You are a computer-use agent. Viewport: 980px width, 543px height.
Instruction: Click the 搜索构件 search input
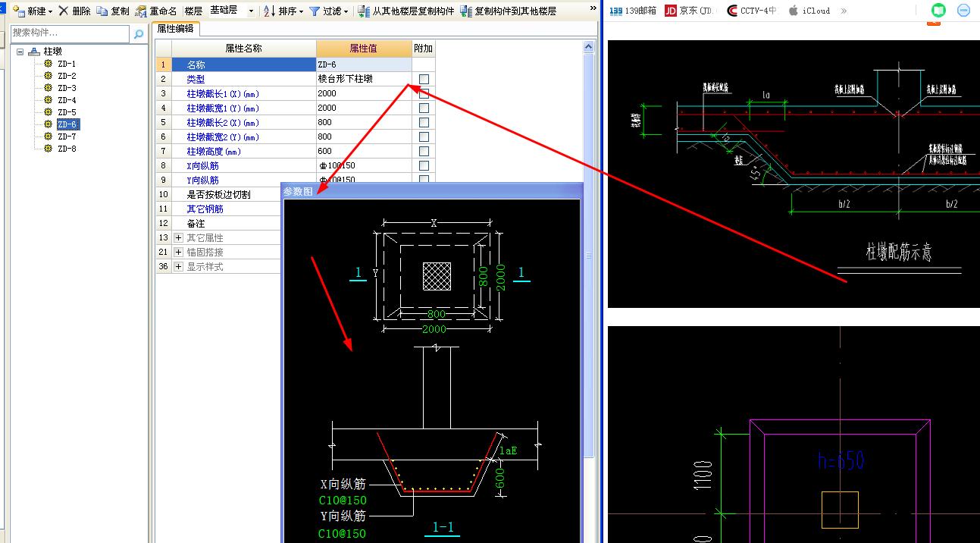70,33
